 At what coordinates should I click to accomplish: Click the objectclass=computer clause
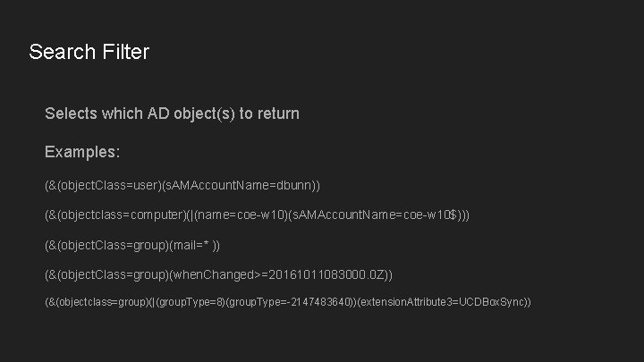coord(123,215)
